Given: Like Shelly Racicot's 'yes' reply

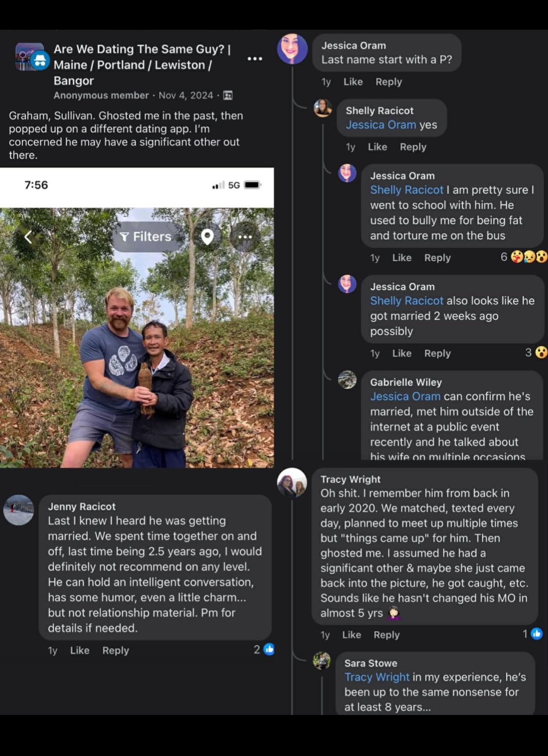Looking at the screenshot, I should (377, 147).
